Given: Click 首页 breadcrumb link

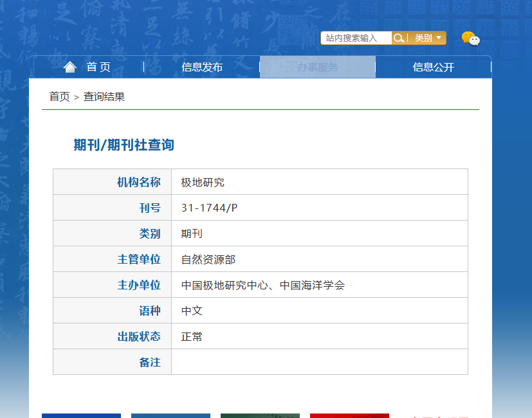Looking at the screenshot, I should 59,96.
